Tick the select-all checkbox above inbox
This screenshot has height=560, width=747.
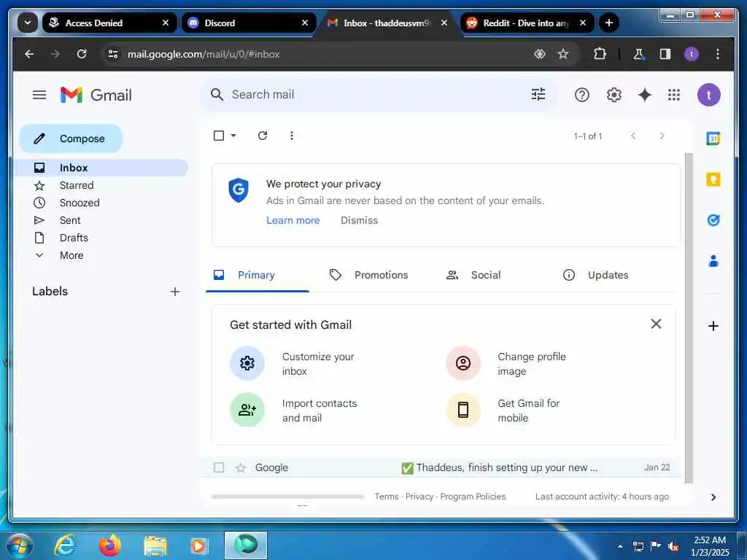219,136
